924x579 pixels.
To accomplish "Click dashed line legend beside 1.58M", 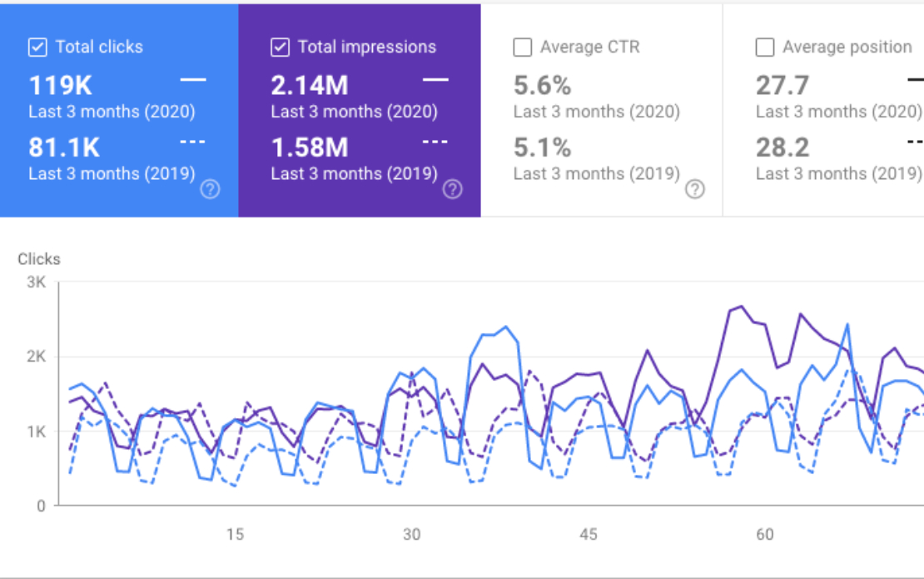I will point(435,142).
